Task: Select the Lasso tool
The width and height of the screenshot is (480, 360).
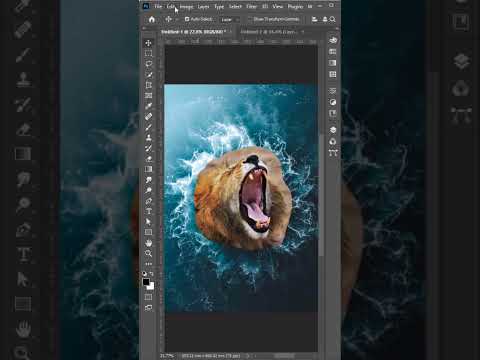Action: click(149, 64)
